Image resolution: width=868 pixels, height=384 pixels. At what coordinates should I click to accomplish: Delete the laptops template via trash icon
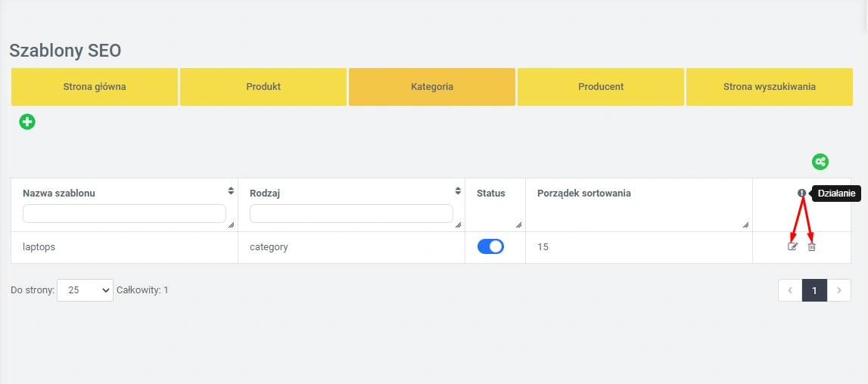811,246
